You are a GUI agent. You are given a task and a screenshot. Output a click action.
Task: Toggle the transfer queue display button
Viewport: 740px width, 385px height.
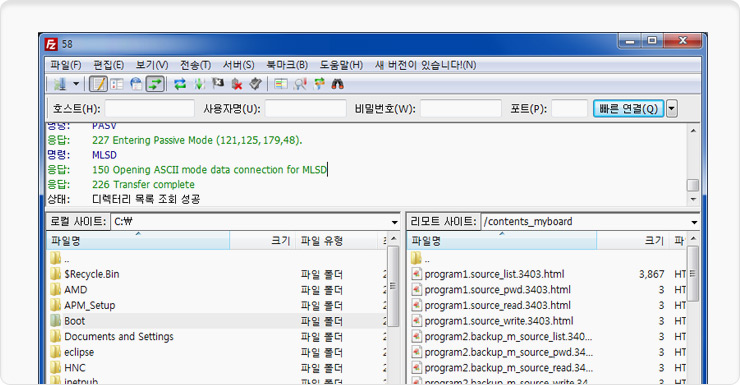[154, 84]
